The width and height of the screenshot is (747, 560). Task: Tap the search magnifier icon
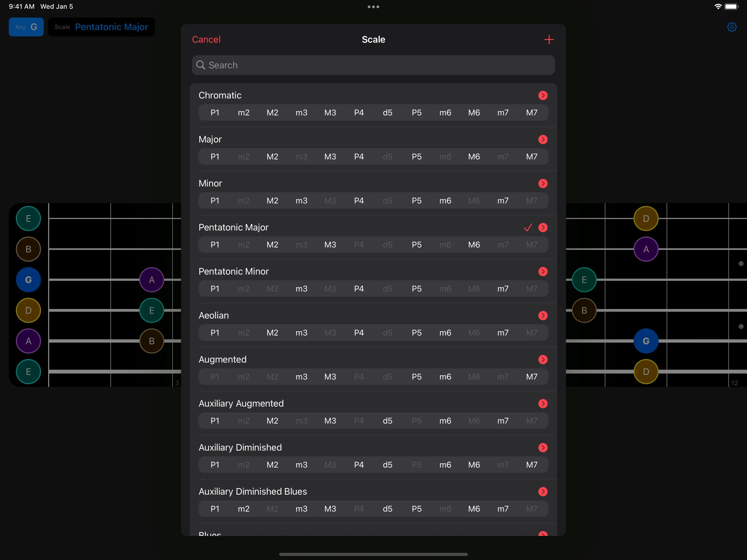(201, 65)
